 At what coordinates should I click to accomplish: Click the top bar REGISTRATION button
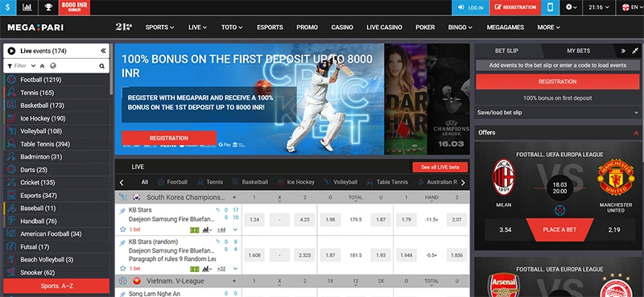(515, 7)
